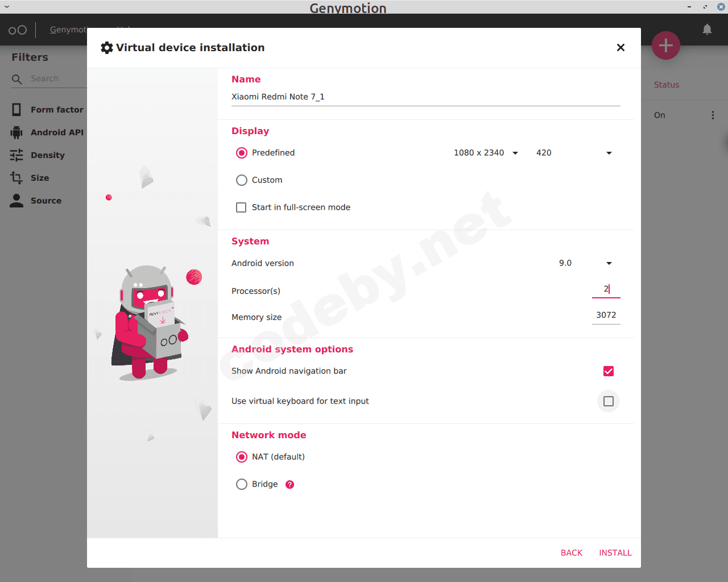The image size is (728, 582).
Task: Click the Density sliders icon
Action: point(16,155)
